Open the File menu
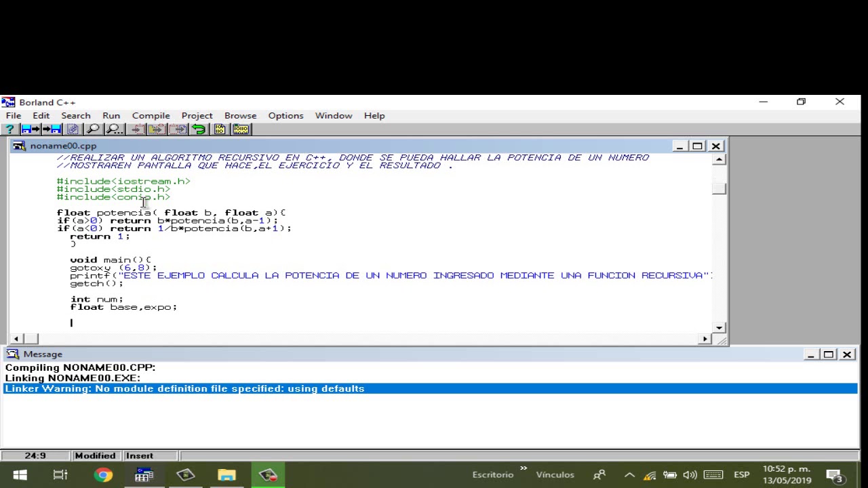The width and height of the screenshot is (868, 488). point(14,116)
